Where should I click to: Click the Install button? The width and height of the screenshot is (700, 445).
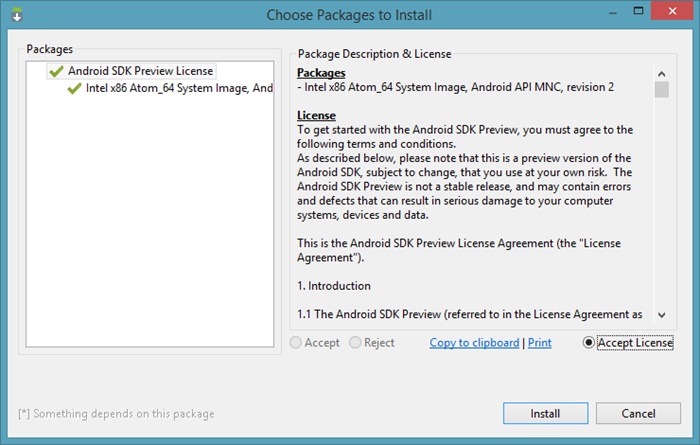[x=545, y=413]
